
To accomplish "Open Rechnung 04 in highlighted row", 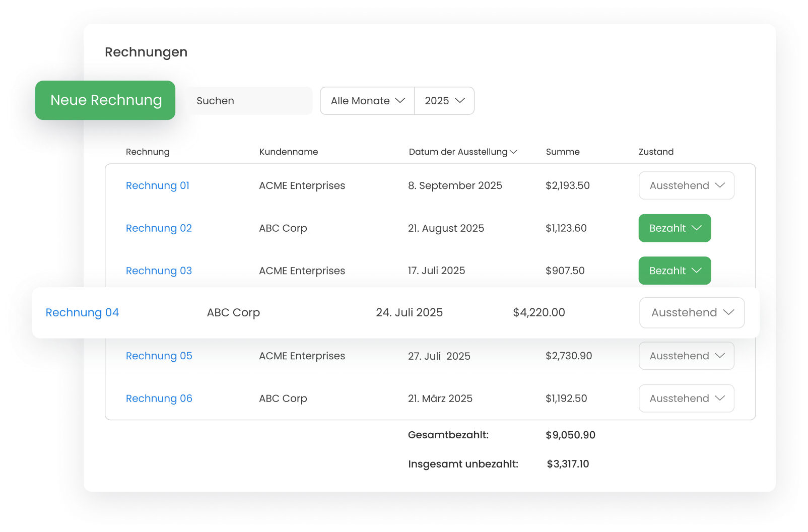I will [x=82, y=312].
